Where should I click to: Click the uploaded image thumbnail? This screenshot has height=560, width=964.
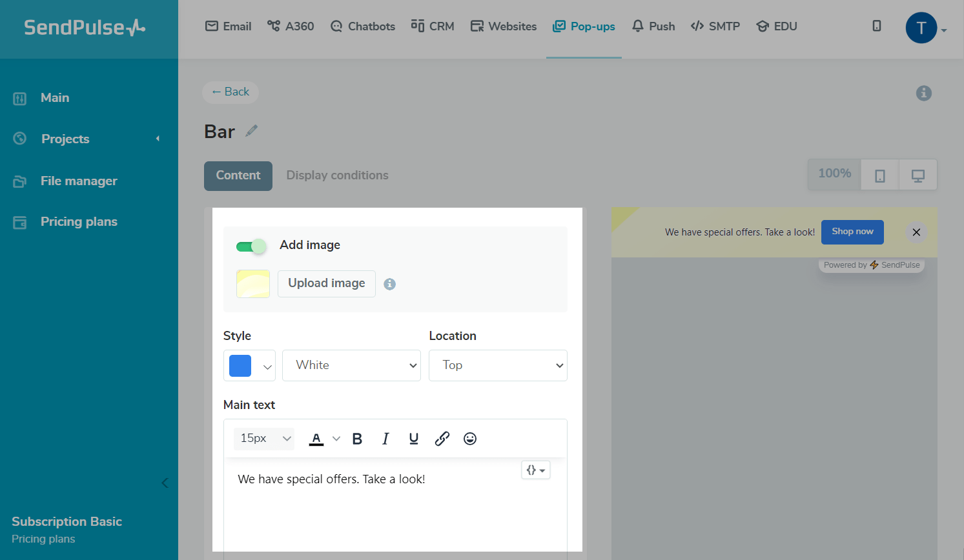point(253,284)
